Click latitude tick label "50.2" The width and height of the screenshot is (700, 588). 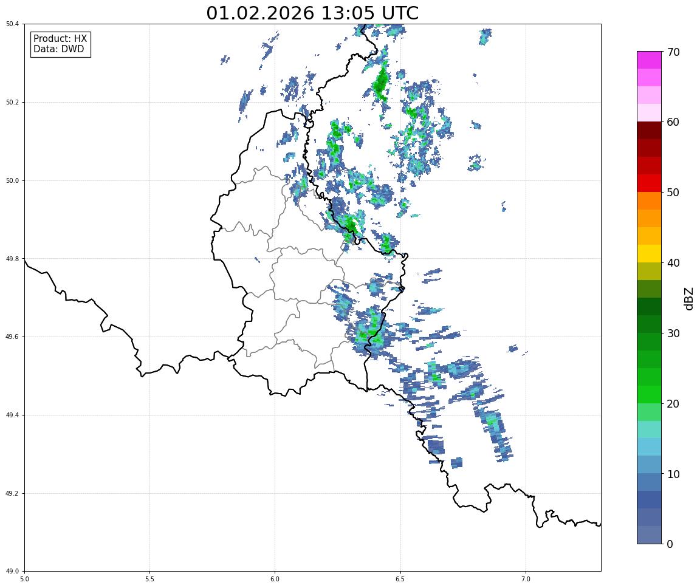(12, 102)
